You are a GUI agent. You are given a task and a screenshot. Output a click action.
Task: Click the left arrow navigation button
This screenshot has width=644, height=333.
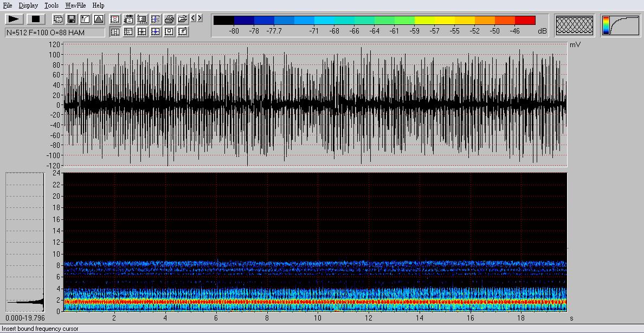(193, 18)
